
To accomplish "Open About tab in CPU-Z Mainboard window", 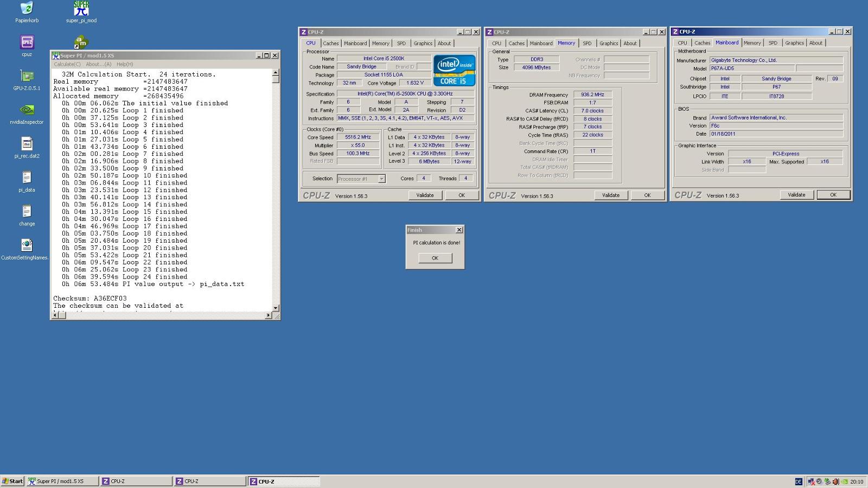I will pos(815,43).
